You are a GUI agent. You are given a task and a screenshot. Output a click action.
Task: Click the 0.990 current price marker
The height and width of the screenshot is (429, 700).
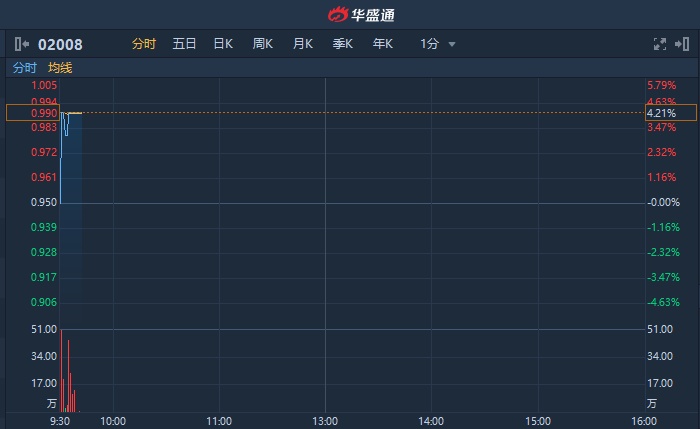coord(43,114)
